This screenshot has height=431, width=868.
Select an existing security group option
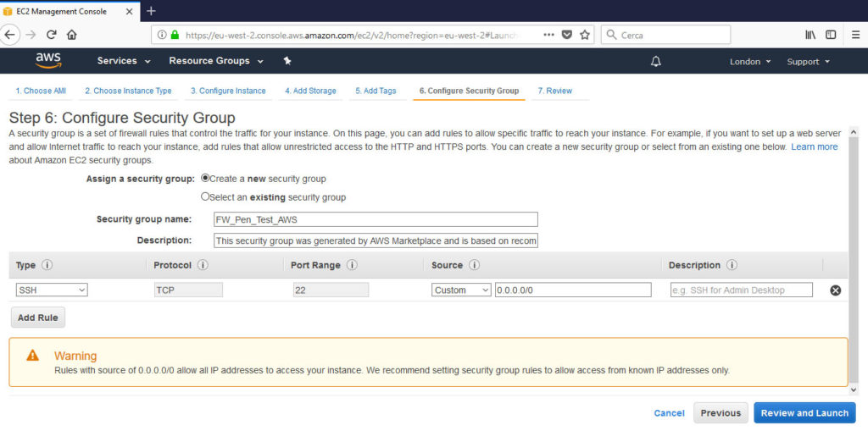(x=205, y=196)
